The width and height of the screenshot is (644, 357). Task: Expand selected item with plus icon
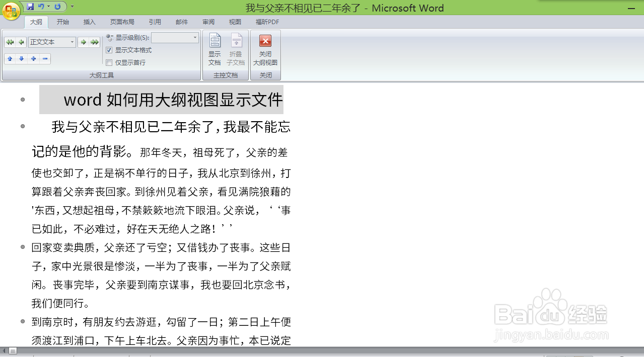(33, 59)
